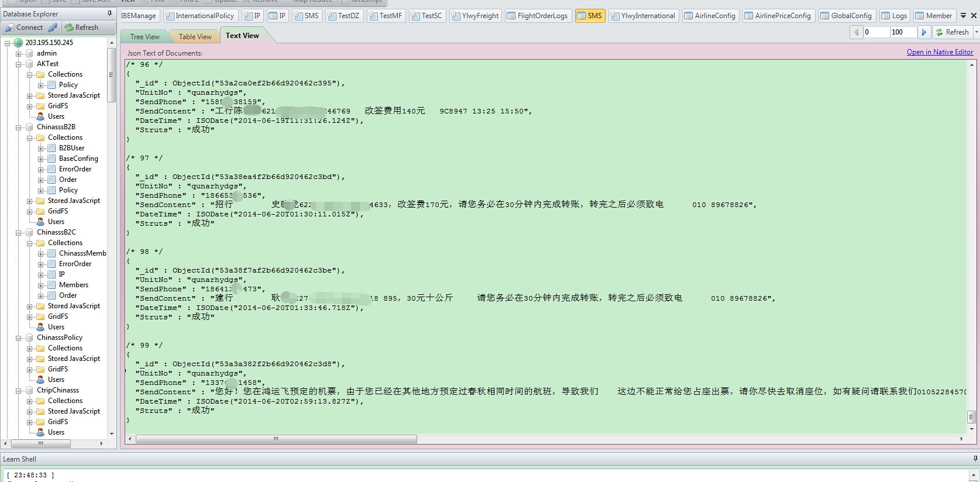The width and height of the screenshot is (980, 482).
Task: Select the Policy collection under AKTest
Action: [x=68, y=85]
